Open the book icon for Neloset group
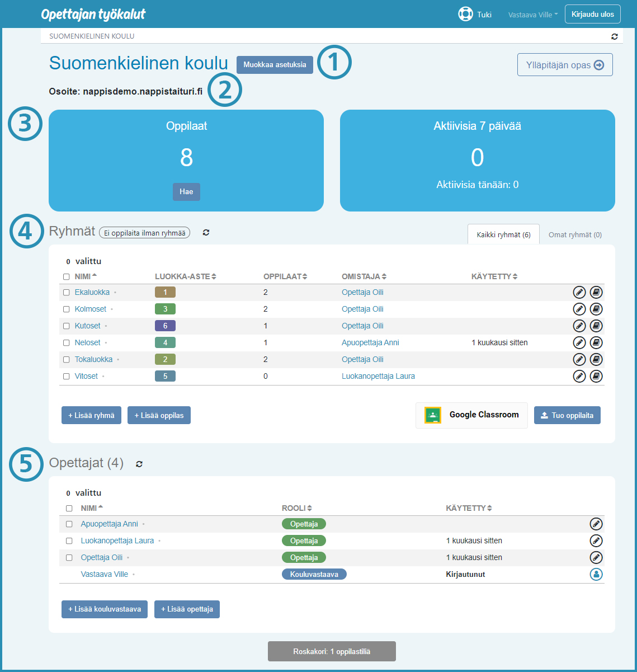Screen dimensions: 637x672 pos(596,342)
